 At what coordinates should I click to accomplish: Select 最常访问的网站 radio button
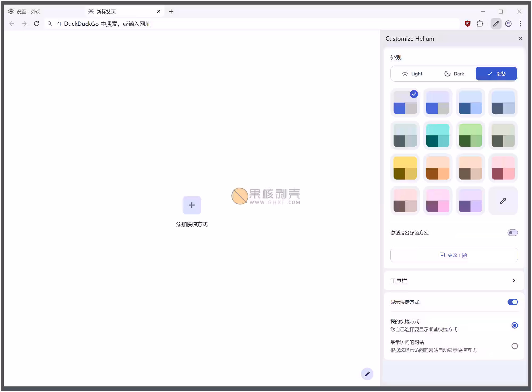point(514,346)
